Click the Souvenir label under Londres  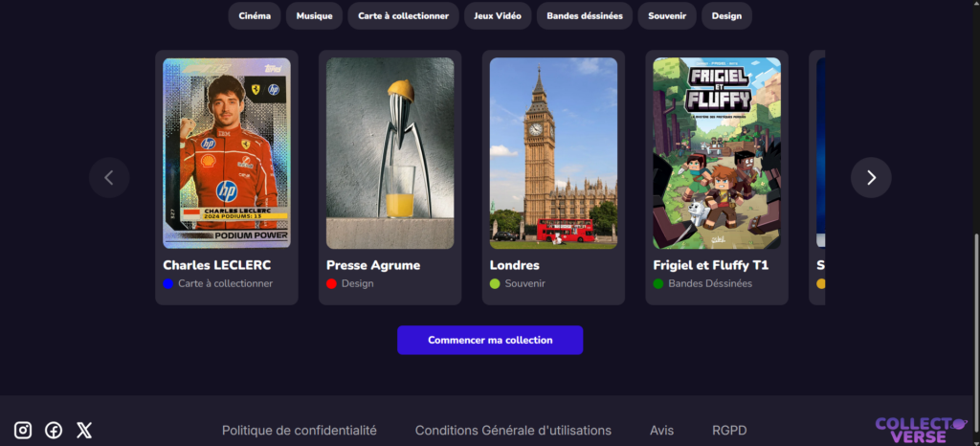click(525, 283)
